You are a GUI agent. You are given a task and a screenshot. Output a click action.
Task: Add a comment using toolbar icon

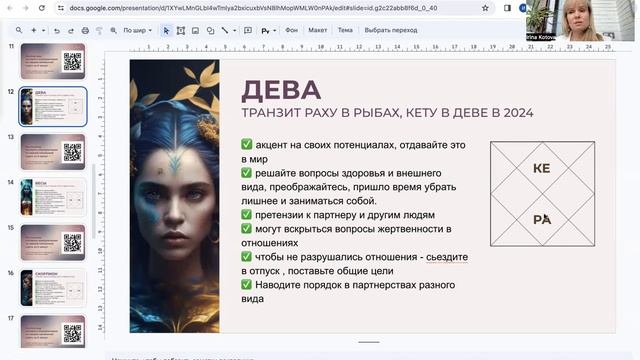point(248,30)
